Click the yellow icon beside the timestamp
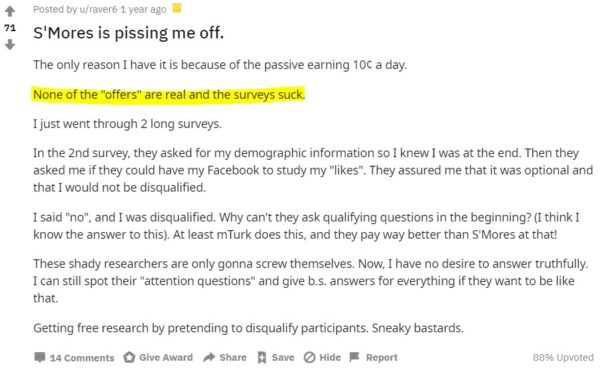Image resolution: width=600 pixels, height=380 pixels. [x=177, y=8]
